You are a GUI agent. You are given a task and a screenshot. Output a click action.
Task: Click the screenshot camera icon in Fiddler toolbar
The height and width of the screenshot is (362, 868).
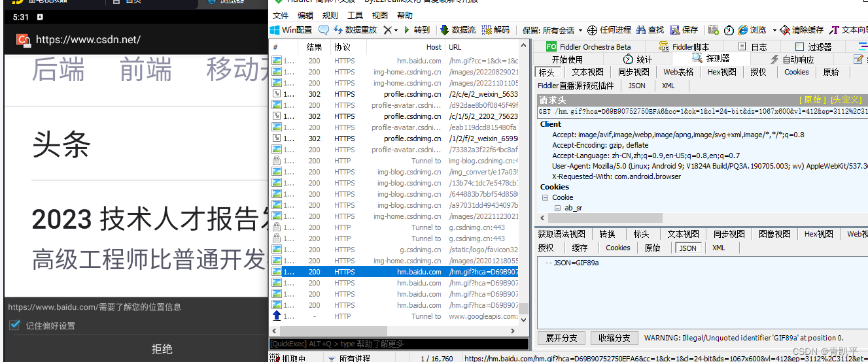[x=714, y=30]
